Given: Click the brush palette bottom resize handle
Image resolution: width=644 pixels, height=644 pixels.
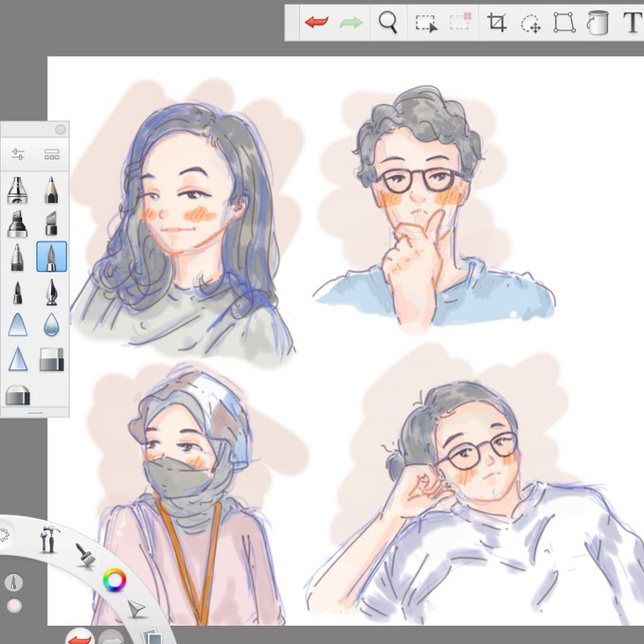Looking at the screenshot, I should click(35, 412).
